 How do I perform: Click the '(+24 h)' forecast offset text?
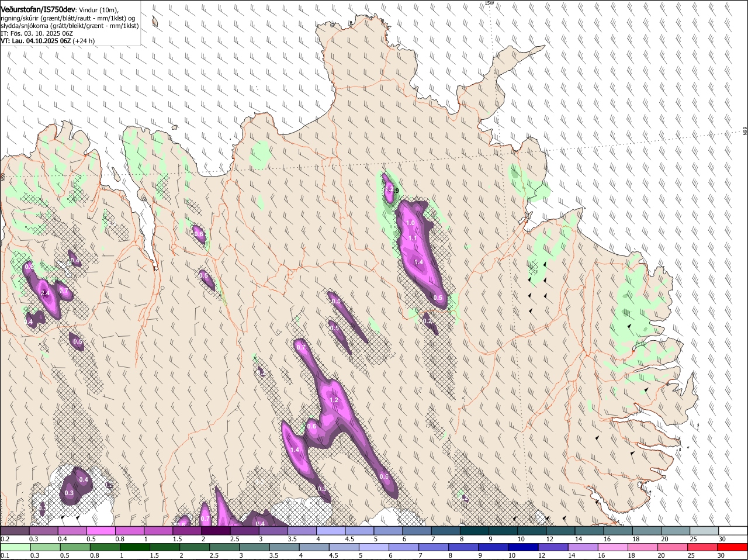click(x=84, y=41)
